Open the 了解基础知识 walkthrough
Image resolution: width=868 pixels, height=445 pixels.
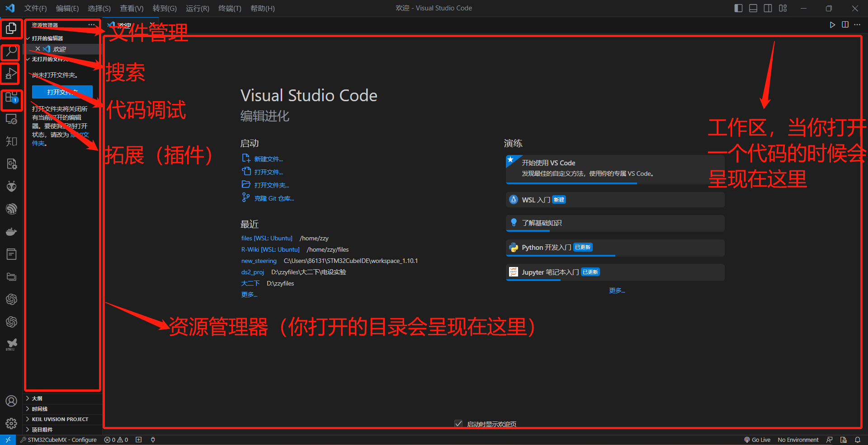(x=615, y=223)
